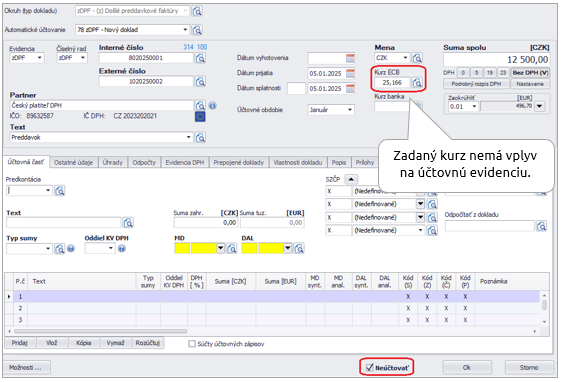Screen dimensions: 561x382
Task: Click Rozúčtuj button
Action: (x=148, y=343)
